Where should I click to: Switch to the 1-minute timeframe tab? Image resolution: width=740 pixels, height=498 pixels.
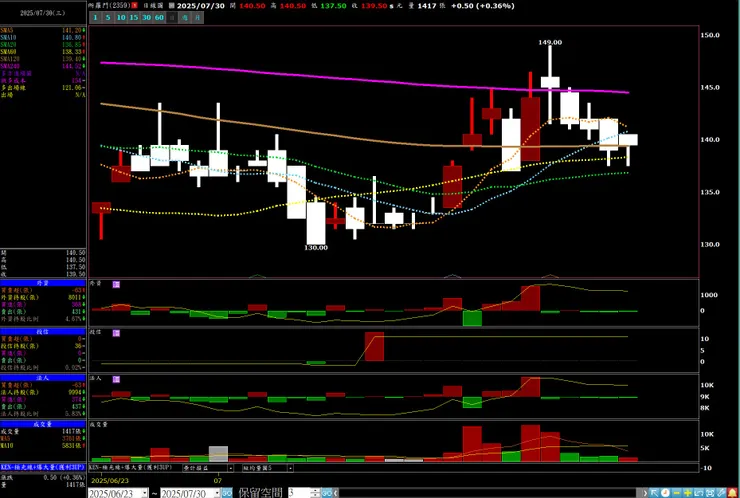click(95, 17)
